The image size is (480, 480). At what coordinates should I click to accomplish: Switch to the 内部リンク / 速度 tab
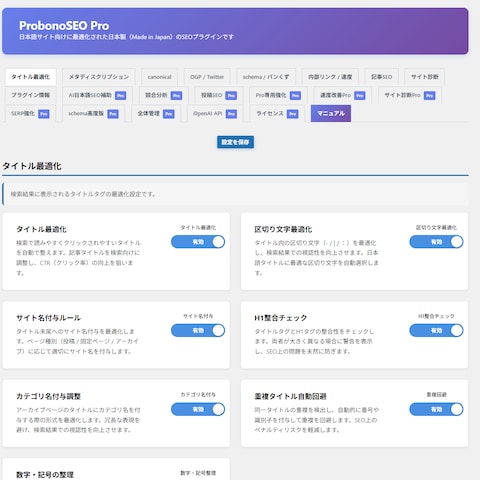(x=330, y=77)
